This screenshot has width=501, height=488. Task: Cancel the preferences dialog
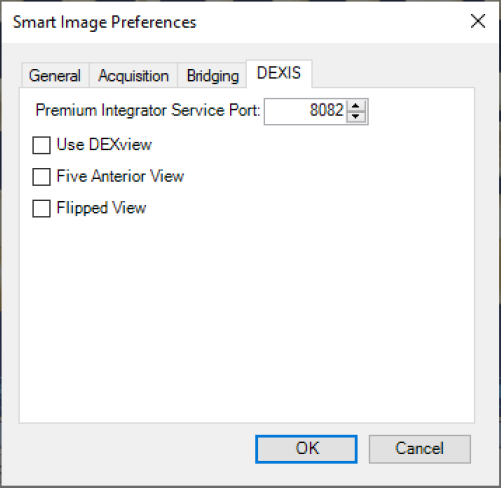click(x=420, y=449)
